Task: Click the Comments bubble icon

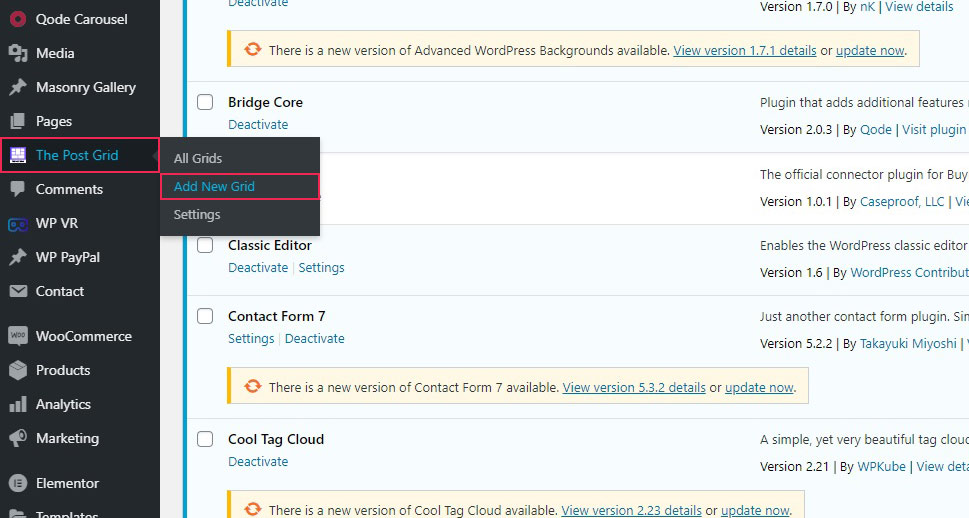Action: coord(18,189)
